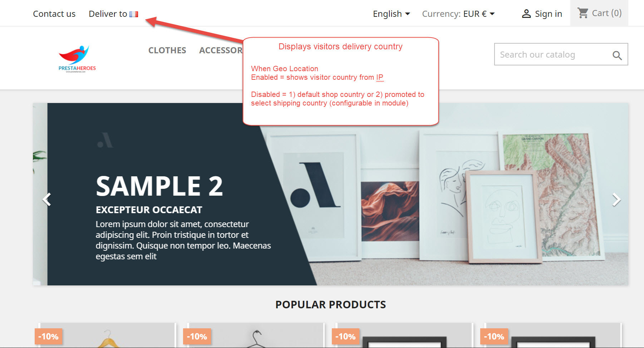644x348 pixels.
Task: Click first product's -10% discount badge
Action: pyautogui.click(x=49, y=337)
